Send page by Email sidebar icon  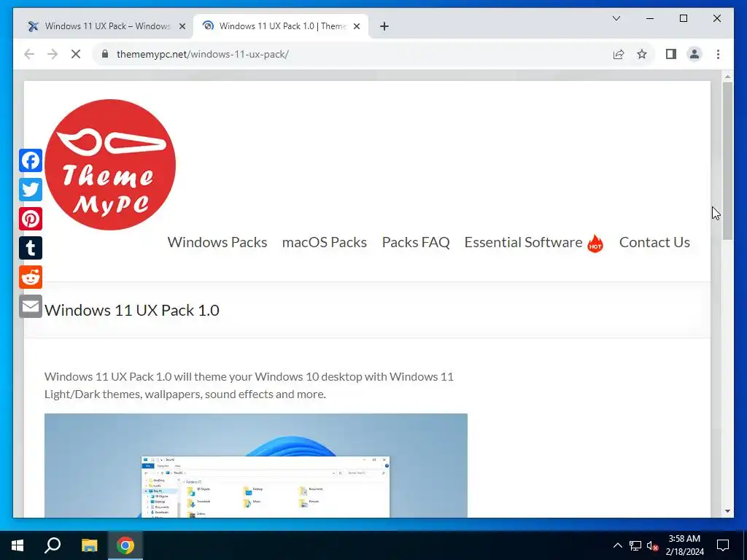(x=31, y=307)
